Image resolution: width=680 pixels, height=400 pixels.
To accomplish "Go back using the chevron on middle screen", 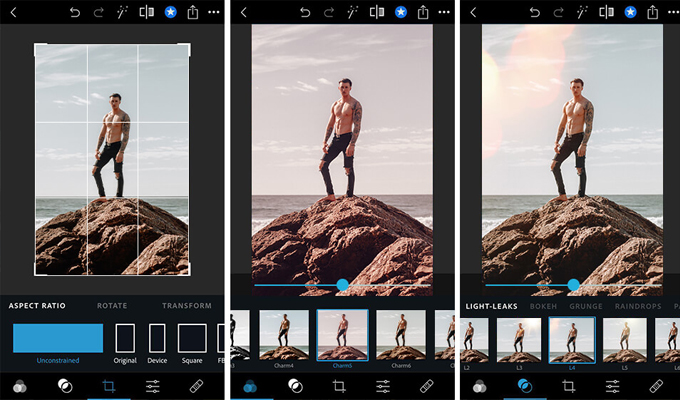I will (x=244, y=12).
